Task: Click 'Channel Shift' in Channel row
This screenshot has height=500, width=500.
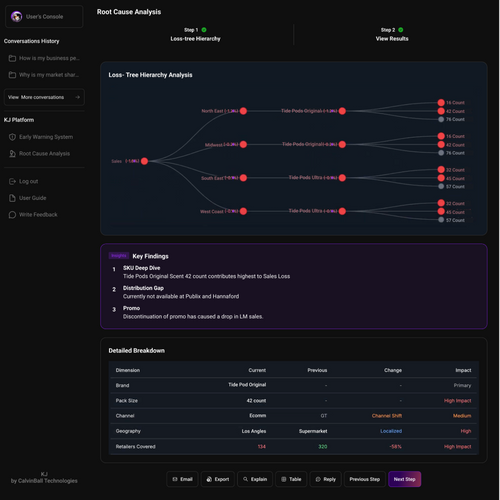Action: pyautogui.click(x=387, y=416)
